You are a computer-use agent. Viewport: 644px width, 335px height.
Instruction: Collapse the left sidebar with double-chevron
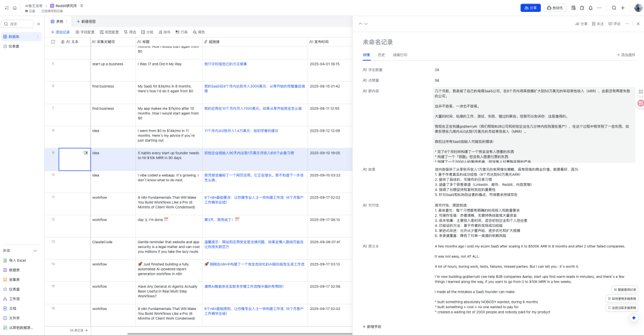(x=39, y=24)
